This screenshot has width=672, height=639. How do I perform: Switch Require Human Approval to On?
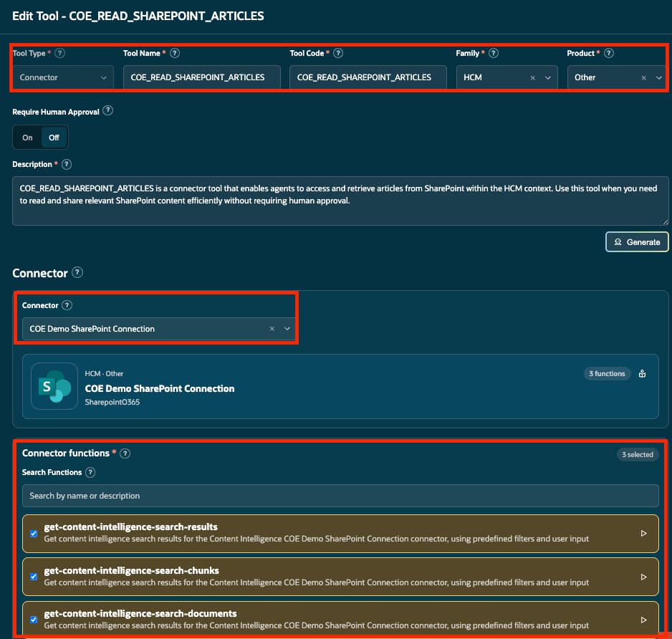coord(27,138)
